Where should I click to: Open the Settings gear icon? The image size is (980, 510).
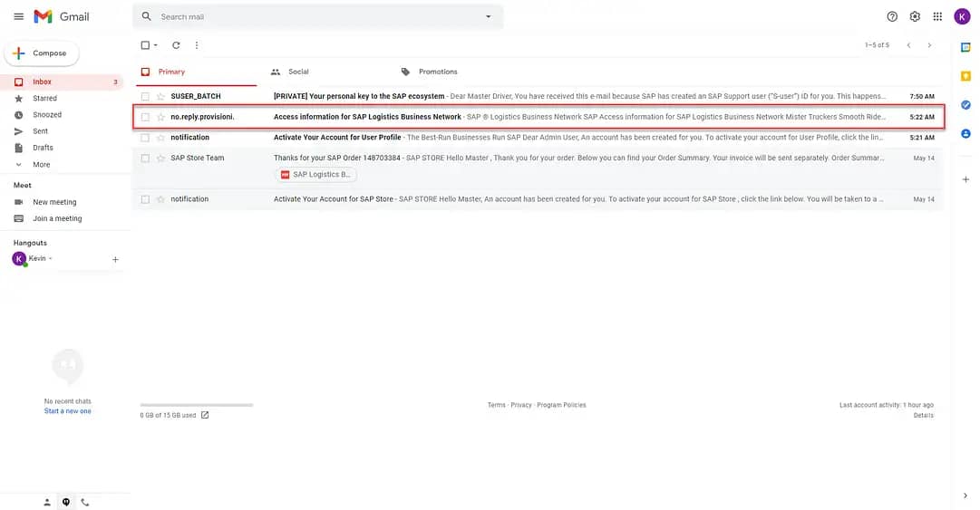coord(915,17)
